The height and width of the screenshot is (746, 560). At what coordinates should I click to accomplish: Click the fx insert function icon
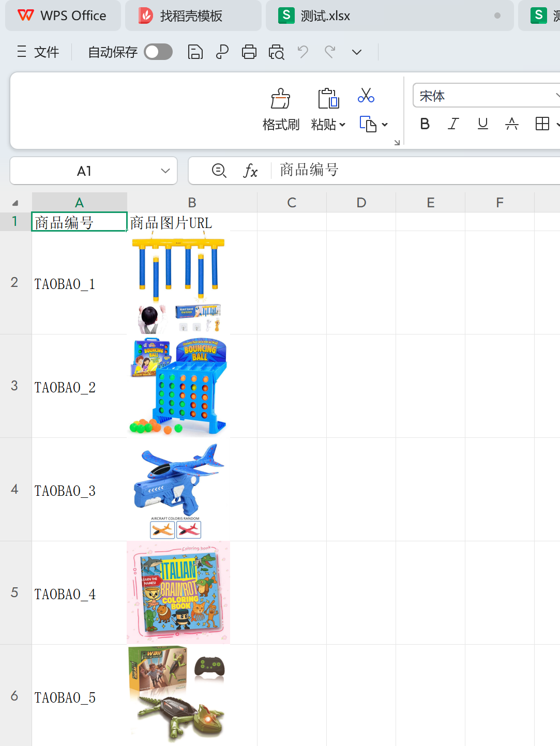pyautogui.click(x=250, y=171)
